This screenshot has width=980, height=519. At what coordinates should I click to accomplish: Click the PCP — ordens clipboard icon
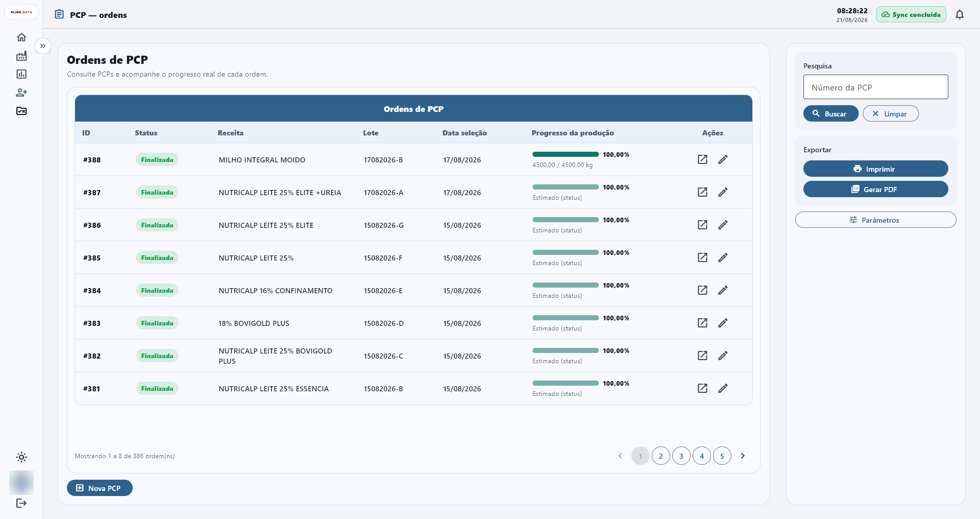point(59,14)
